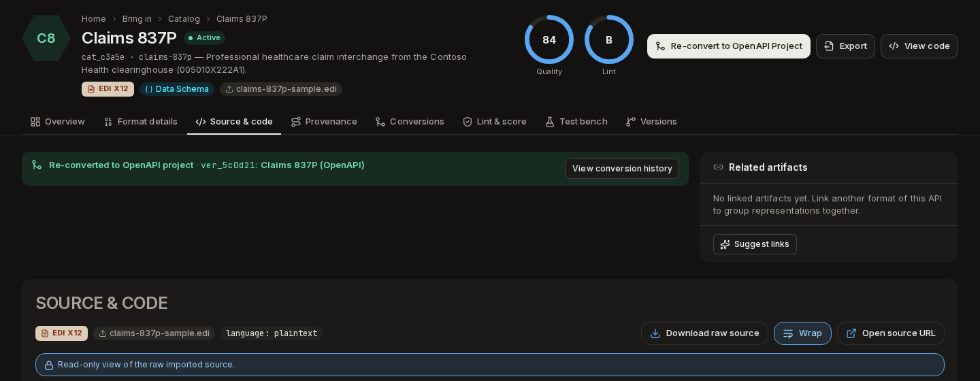Click the lock icon in read-only notice
This screenshot has height=381, width=980.
coord(49,365)
